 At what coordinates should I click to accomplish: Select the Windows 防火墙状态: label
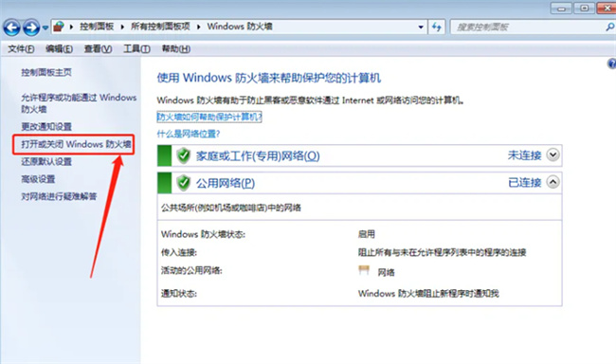(203, 234)
